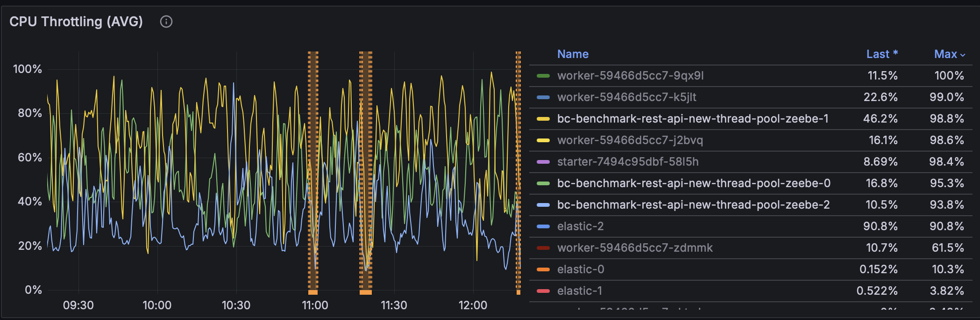Click the purple color icon for starter-7494c95dbf-58l5h
This screenshot has width=980, height=320.
click(543, 162)
